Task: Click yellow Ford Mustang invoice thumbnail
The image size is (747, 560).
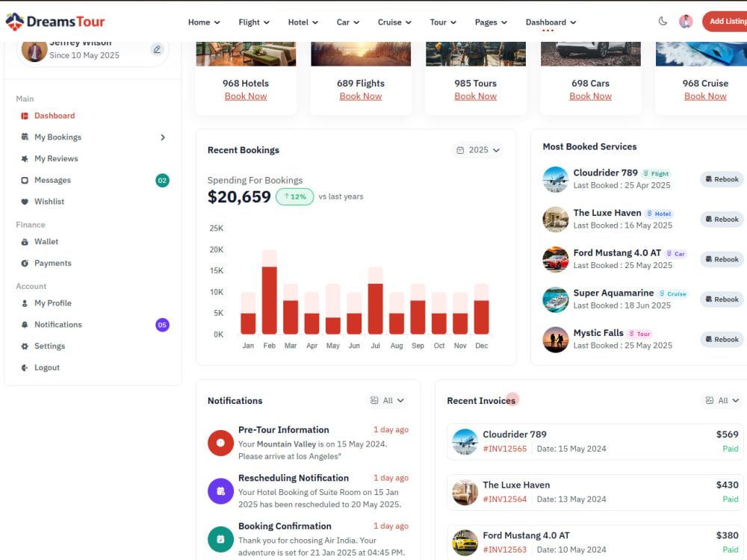Action: [465, 543]
